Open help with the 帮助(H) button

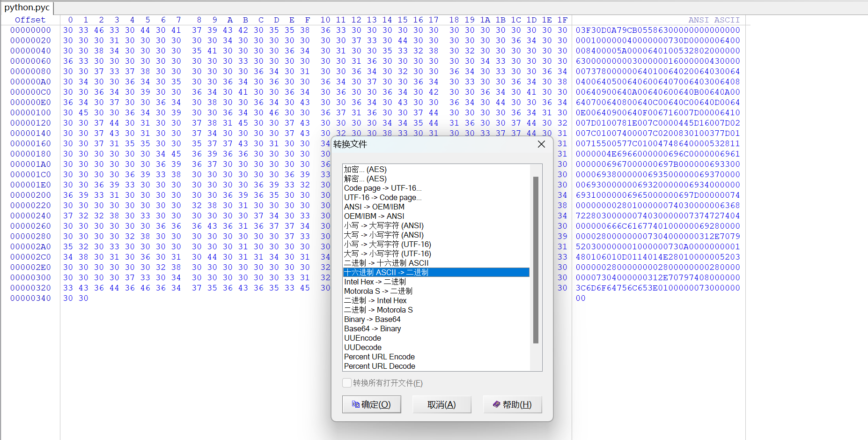point(512,404)
